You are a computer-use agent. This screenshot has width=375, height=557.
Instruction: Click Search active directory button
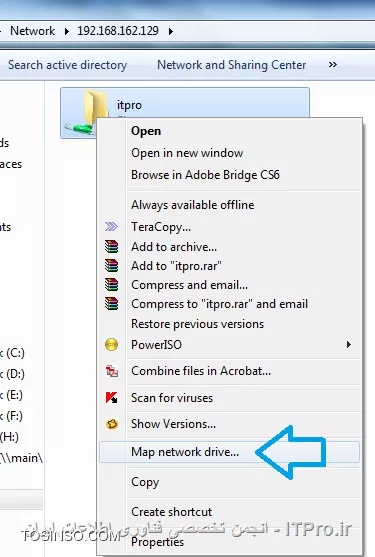coord(67,65)
